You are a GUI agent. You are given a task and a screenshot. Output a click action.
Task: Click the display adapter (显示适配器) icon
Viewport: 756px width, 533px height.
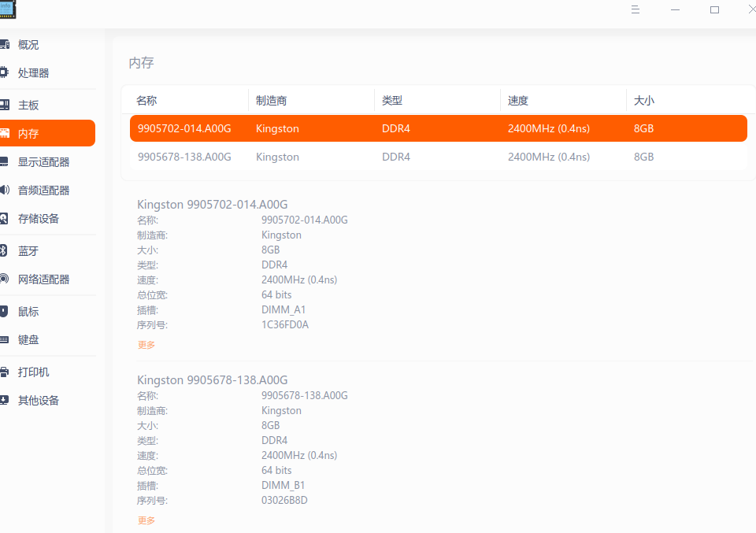pos(4,162)
